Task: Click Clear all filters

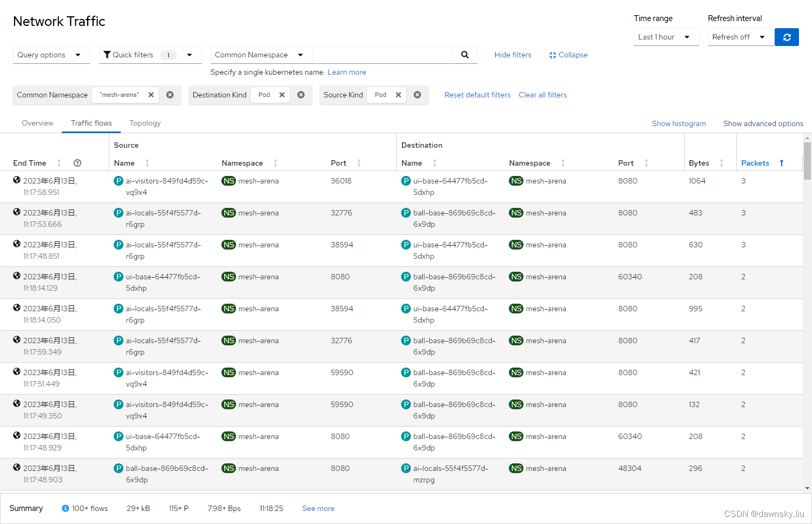Action: 542,95
